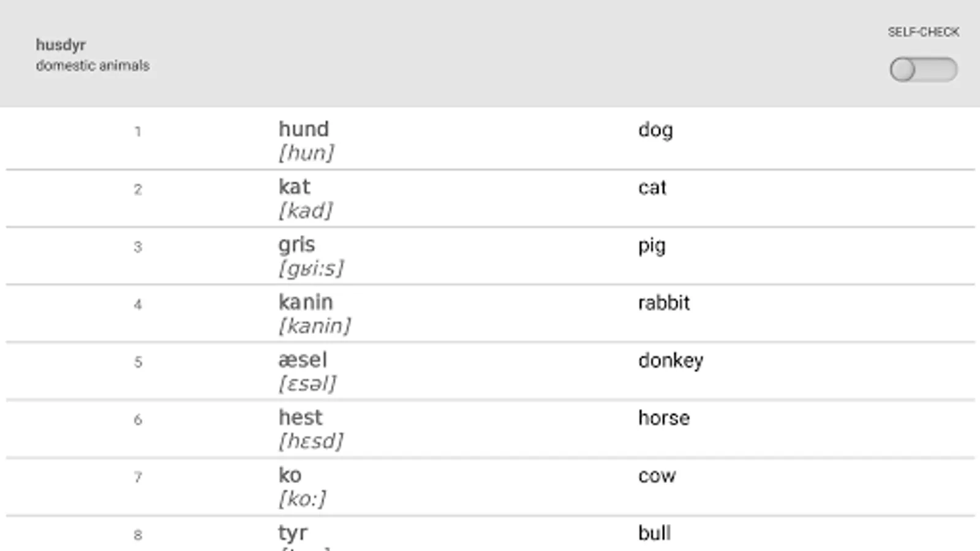Click the 'domestic animals' subtitle
The height and width of the screenshot is (551, 980).
(x=92, y=66)
